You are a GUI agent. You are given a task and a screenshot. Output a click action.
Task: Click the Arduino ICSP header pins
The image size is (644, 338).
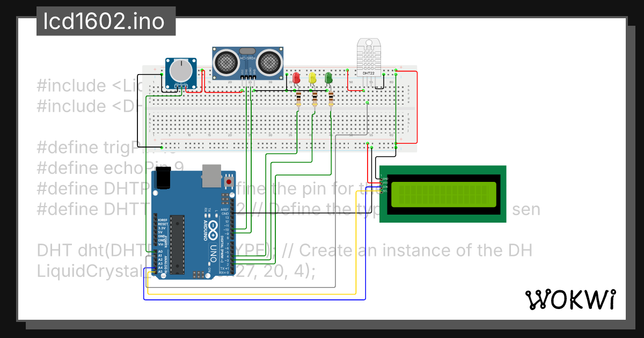tap(198, 275)
